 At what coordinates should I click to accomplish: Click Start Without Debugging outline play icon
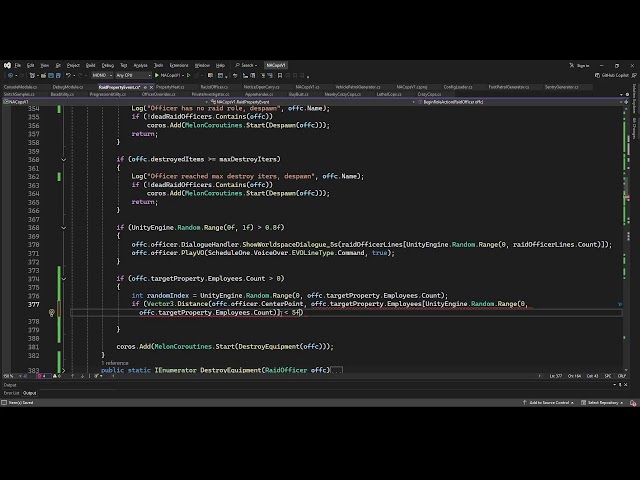click(x=188, y=75)
